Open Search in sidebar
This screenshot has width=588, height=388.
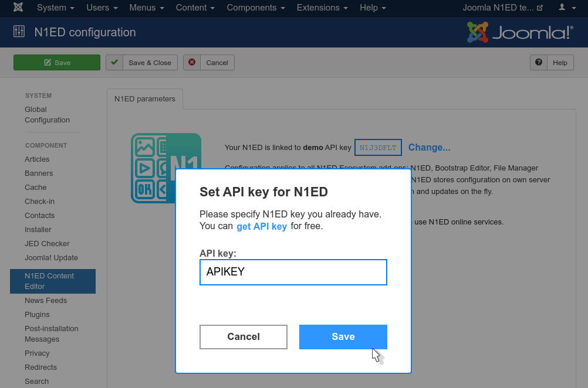coord(37,381)
